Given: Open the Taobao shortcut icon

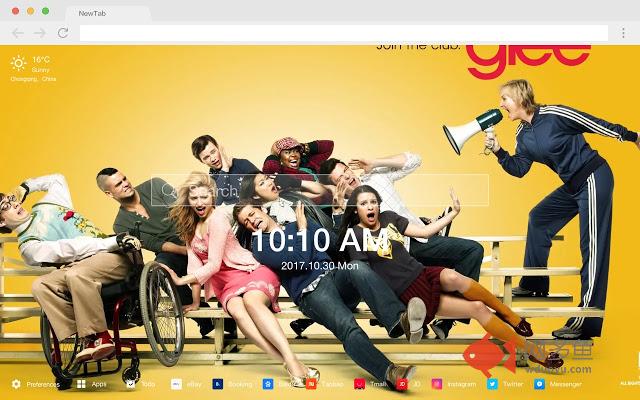Looking at the screenshot, I should click(311, 384).
